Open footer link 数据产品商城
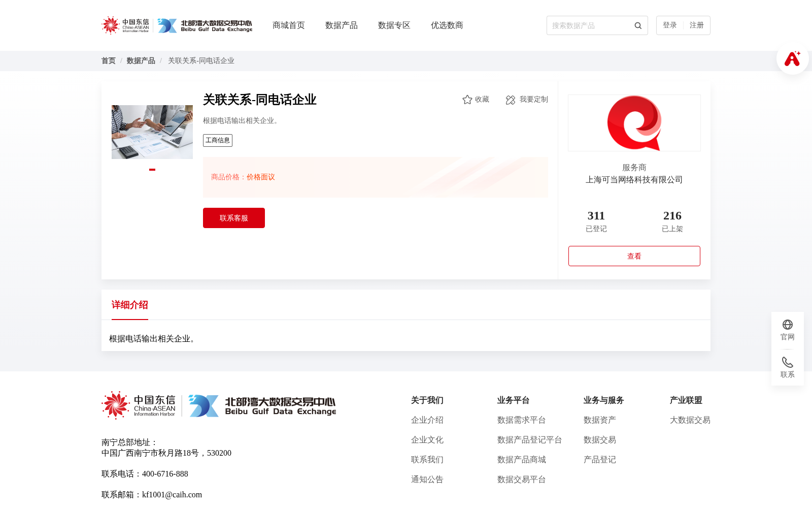 tap(522, 460)
